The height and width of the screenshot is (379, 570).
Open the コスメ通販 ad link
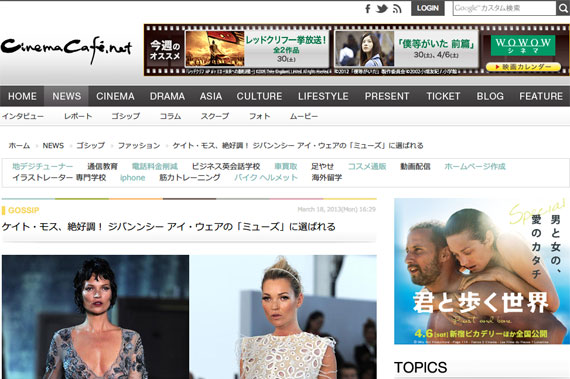(x=367, y=166)
